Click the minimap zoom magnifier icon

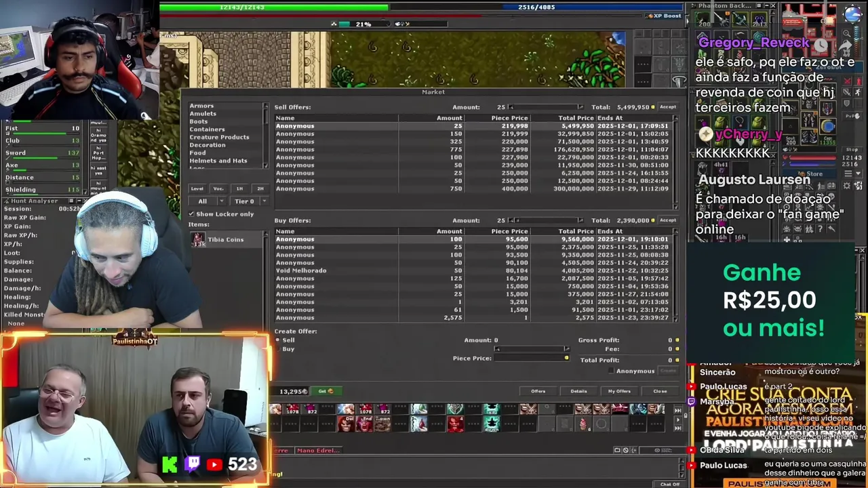847,33
